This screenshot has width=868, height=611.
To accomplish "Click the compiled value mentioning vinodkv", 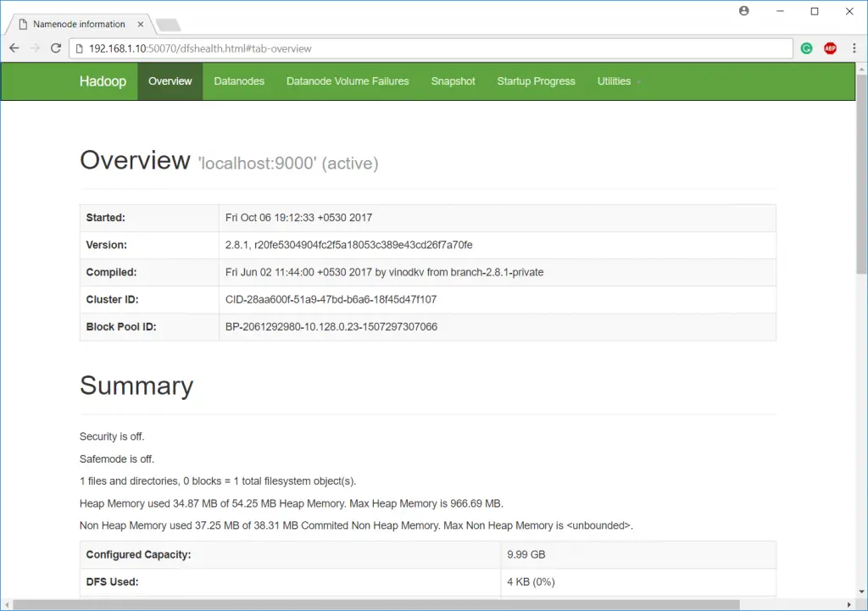I will tap(384, 272).
